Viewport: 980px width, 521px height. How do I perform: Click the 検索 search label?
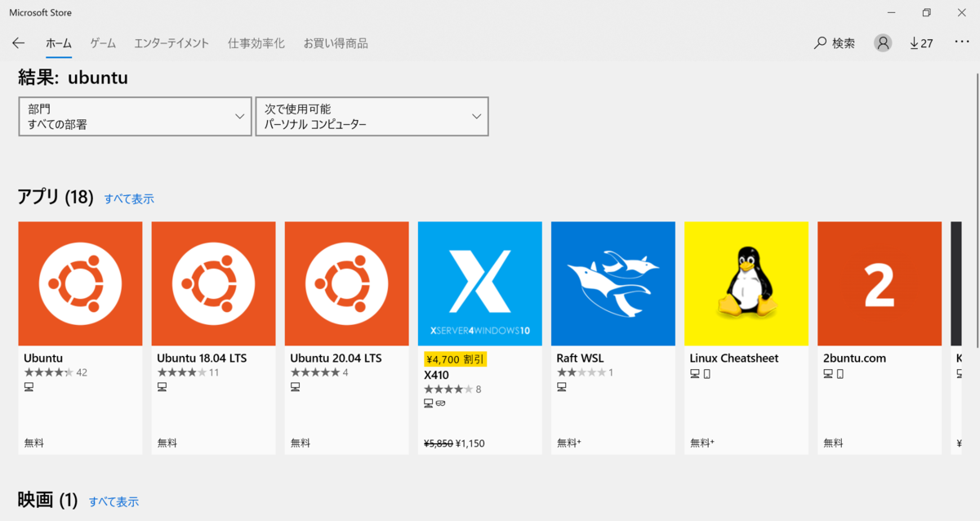[844, 43]
